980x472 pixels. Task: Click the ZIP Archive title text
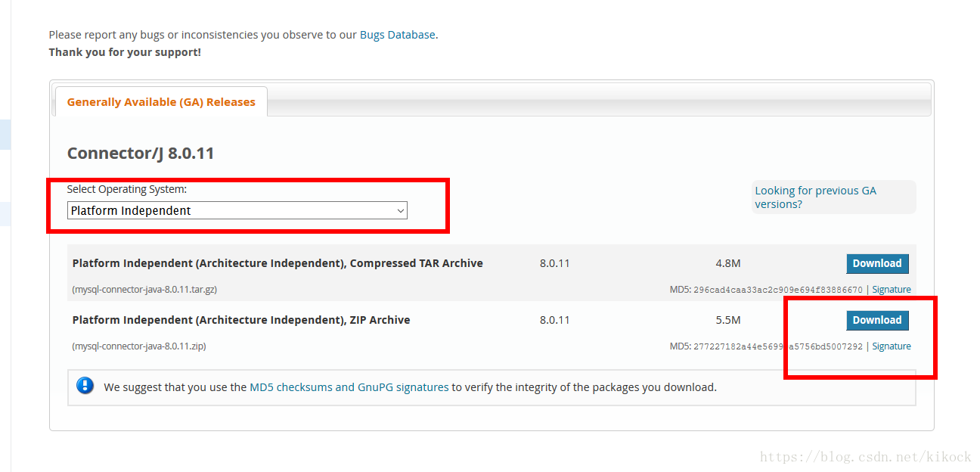[241, 320]
